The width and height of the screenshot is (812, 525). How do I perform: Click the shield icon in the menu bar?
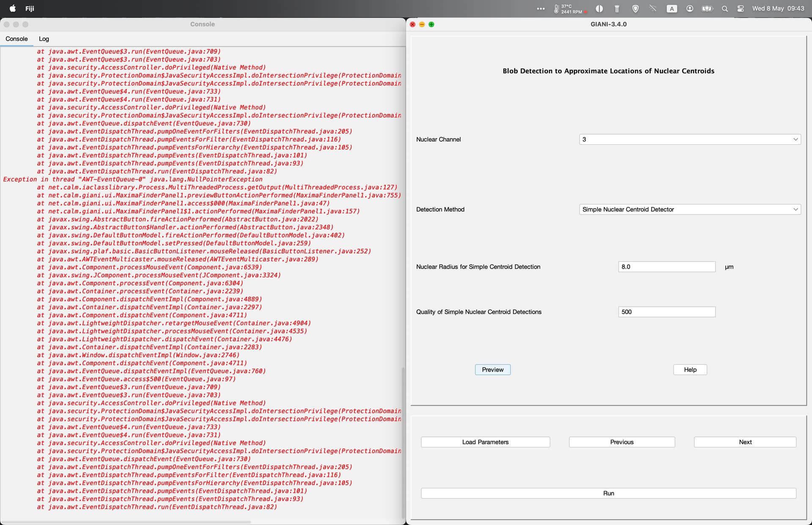point(635,8)
